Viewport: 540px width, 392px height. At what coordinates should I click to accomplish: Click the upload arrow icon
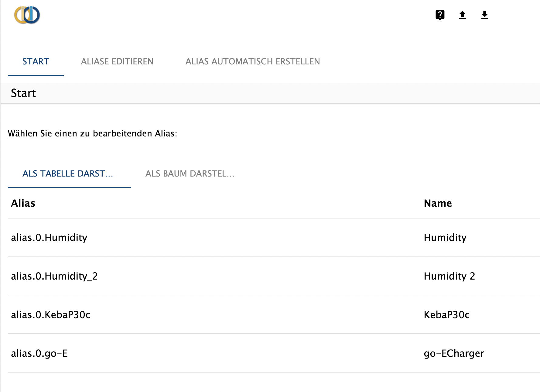tap(462, 15)
